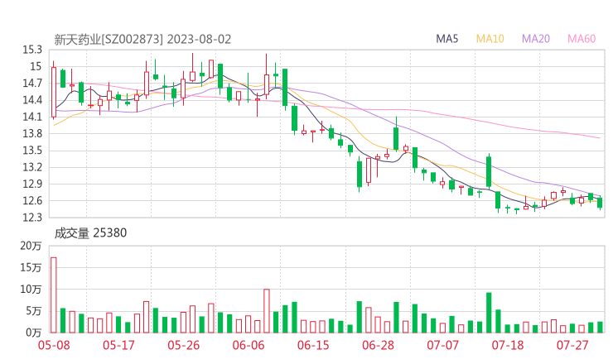Viewport: 613px width, 364px height.
Task: Click the 15 price axis label
Action: (36, 66)
